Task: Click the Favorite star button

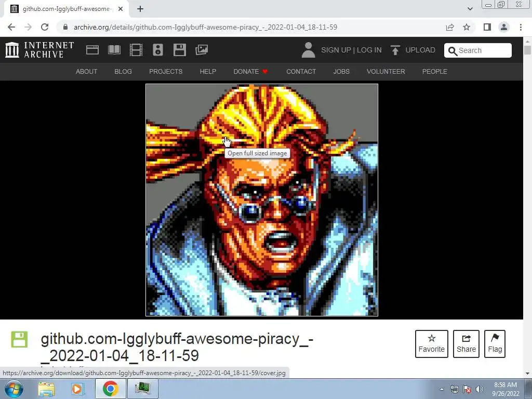Action: click(x=432, y=344)
